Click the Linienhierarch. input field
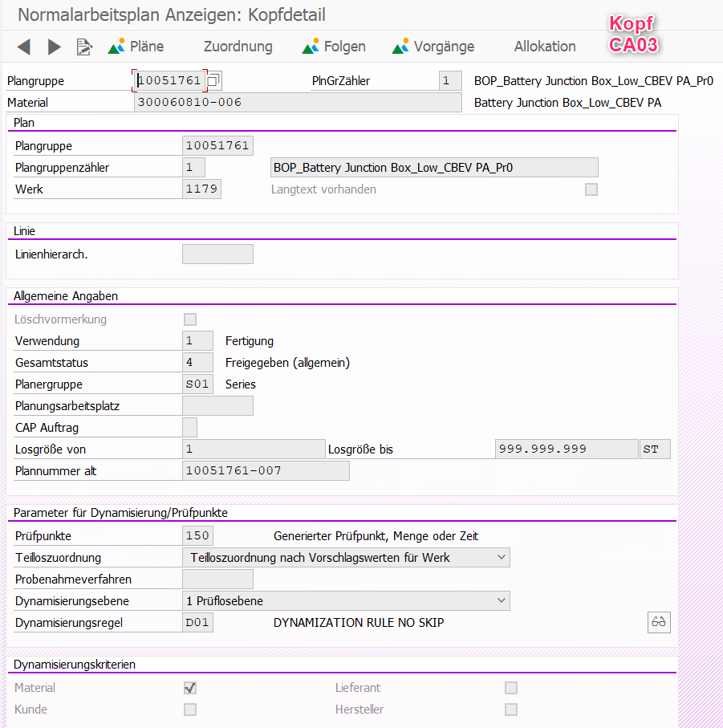723x728 pixels. coord(217,254)
